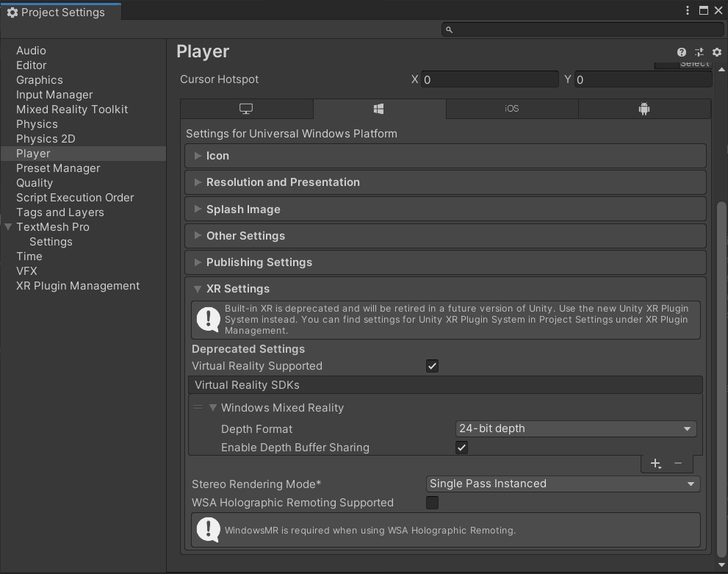Screen dimensions: 728x574
Task: Open the Stereo Rendering Mode dropdown
Action: point(563,484)
